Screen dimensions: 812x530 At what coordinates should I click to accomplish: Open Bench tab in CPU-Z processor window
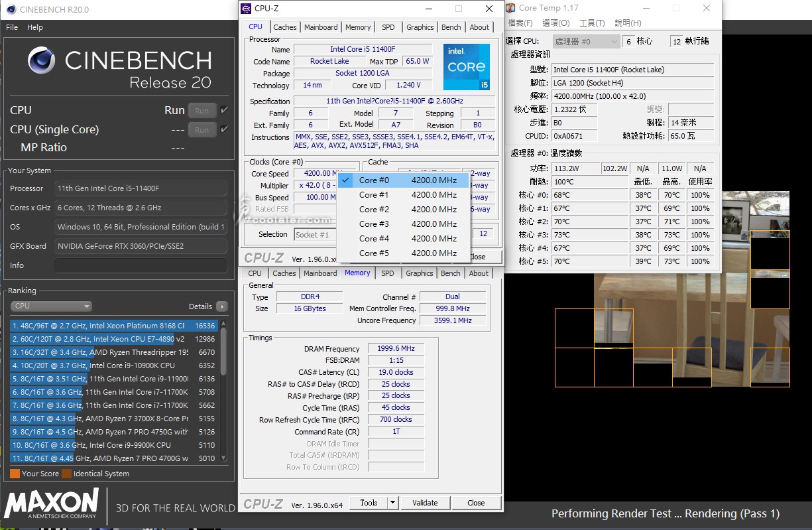tap(451, 27)
